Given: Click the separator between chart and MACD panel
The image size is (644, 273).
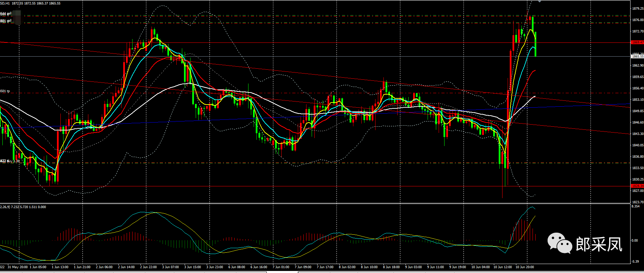Looking at the screenshot, I should (311, 204).
